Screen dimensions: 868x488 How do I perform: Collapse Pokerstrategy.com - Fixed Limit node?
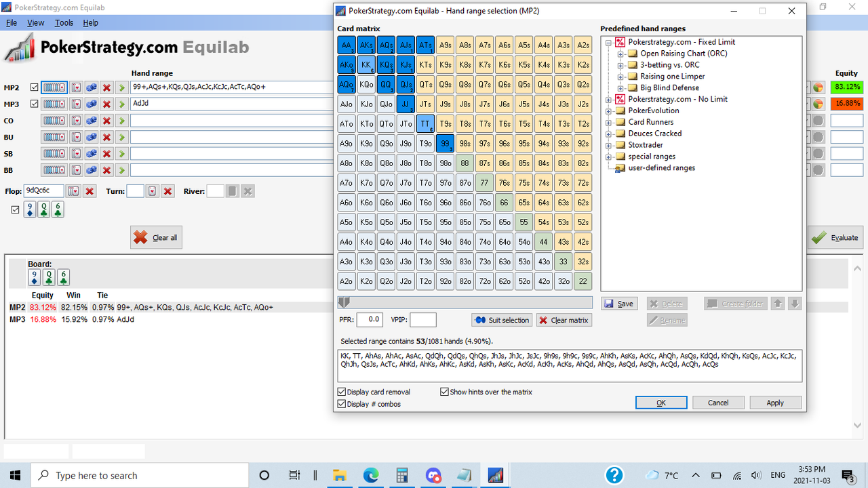(x=608, y=42)
